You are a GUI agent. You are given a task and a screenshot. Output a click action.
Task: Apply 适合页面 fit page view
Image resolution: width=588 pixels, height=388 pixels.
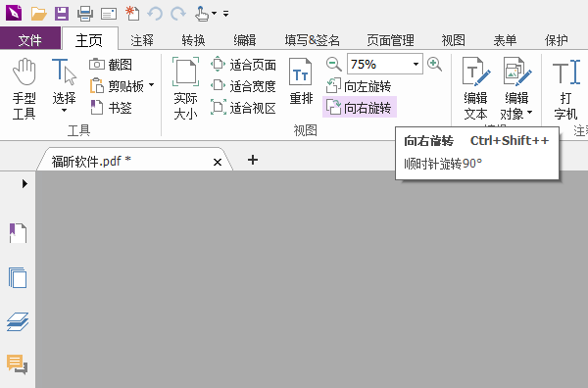(x=243, y=65)
